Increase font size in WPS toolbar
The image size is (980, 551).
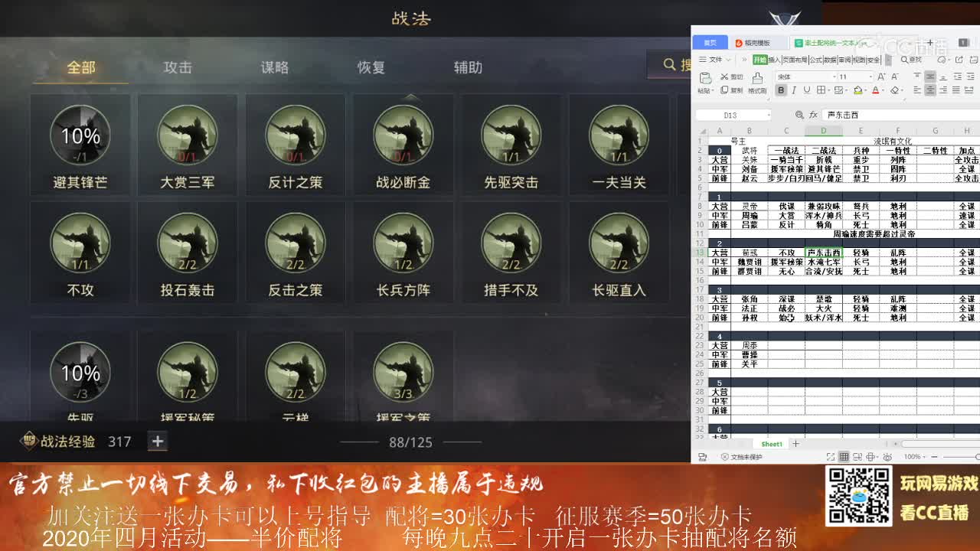pyautogui.click(x=882, y=77)
